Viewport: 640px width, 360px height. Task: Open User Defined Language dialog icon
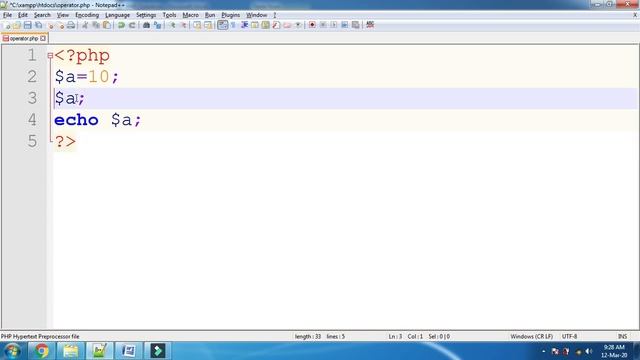(x=255, y=25)
